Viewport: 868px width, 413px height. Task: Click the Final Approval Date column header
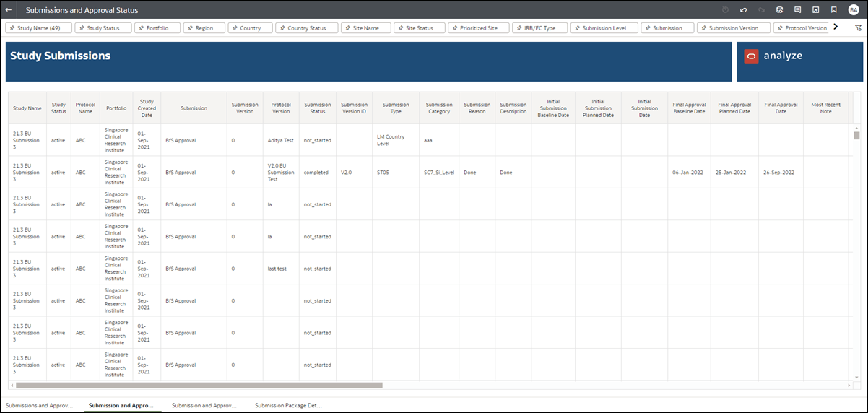(781, 108)
